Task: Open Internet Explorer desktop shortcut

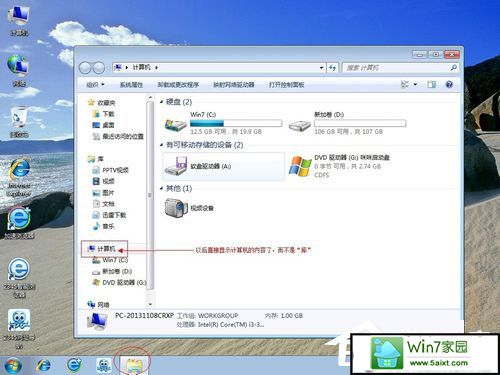Action: [19, 177]
